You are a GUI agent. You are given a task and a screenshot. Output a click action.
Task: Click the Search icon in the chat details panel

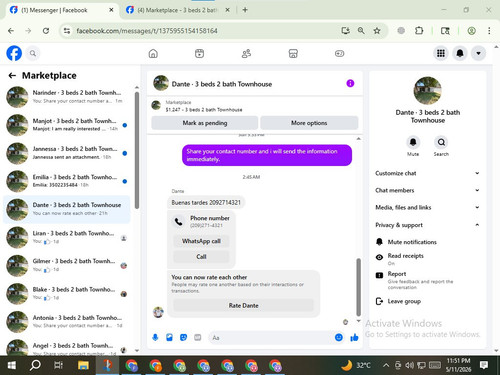tap(441, 142)
